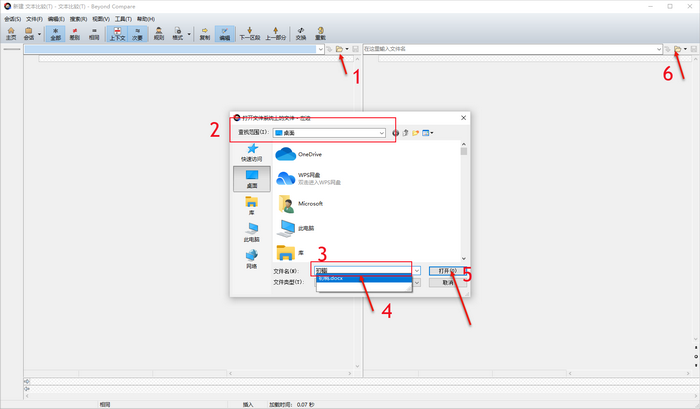Viewport: 700px width, 409px height.
Task: Click the left pane horizontal scrollbar
Action: point(290,373)
